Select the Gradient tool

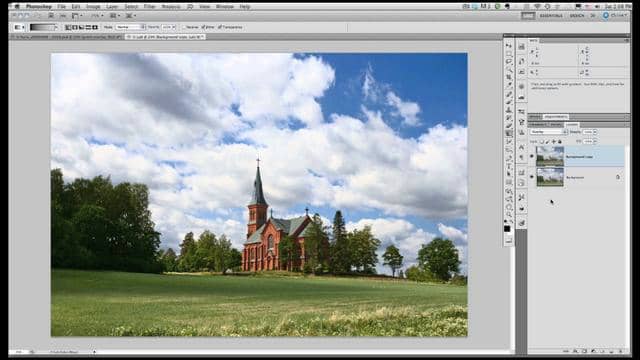(509, 133)
